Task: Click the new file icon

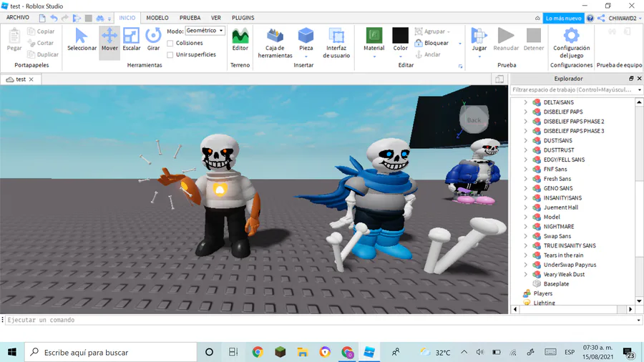Action: [42, 18]
